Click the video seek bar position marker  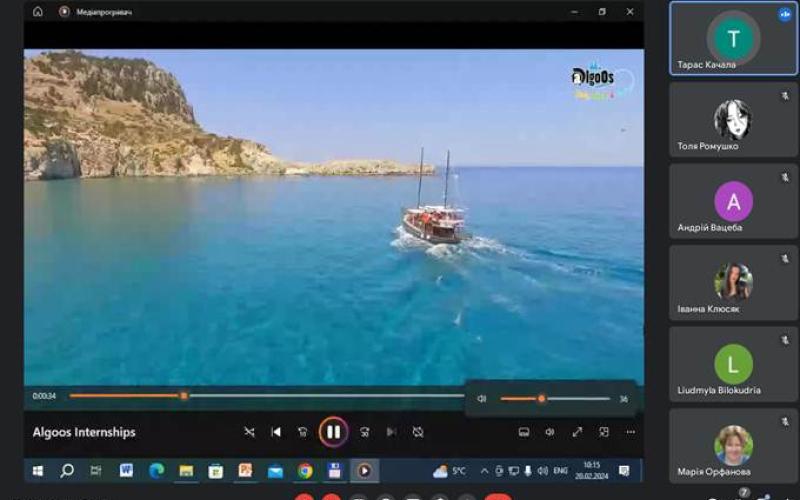(184, 395)
